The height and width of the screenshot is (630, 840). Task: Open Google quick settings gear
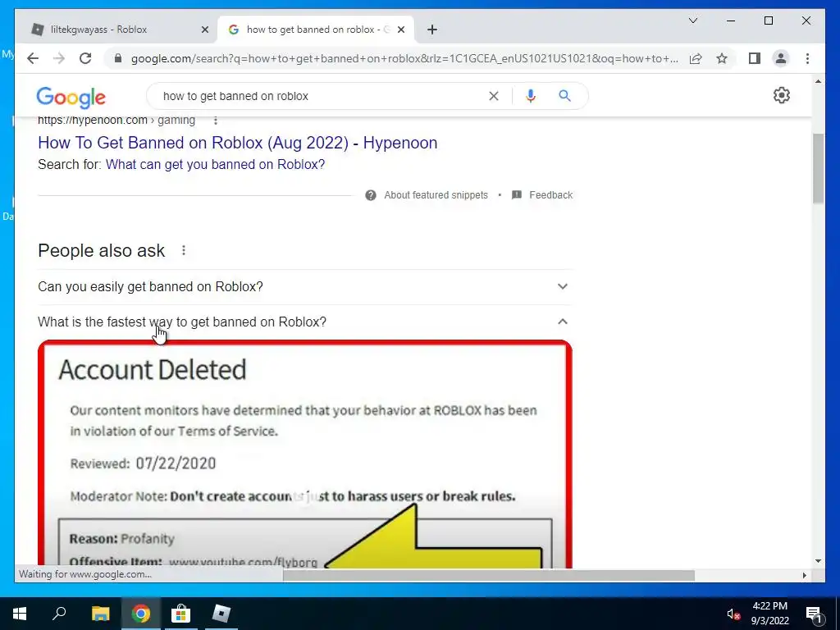coord(782,95)
